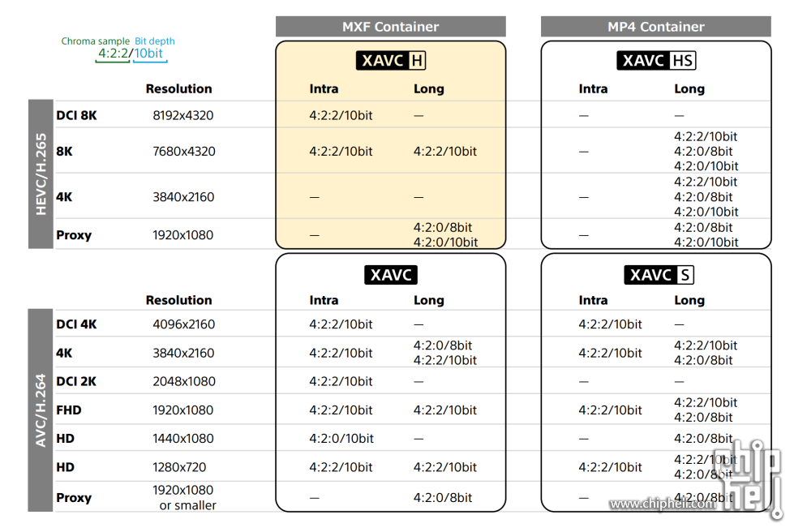This screenshot has height=532, width=794.
Task: Click the Resolution heading in the AVC section
Action: click(x=178, y=300)
